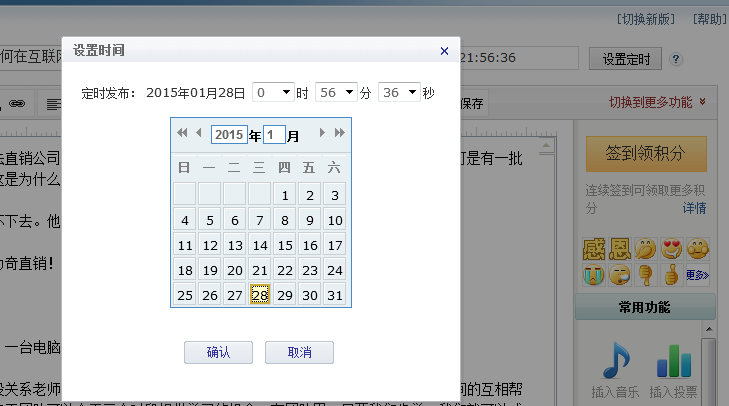Open the minute dropdown showing 56
729x406 pixels.
pos(336,92)
